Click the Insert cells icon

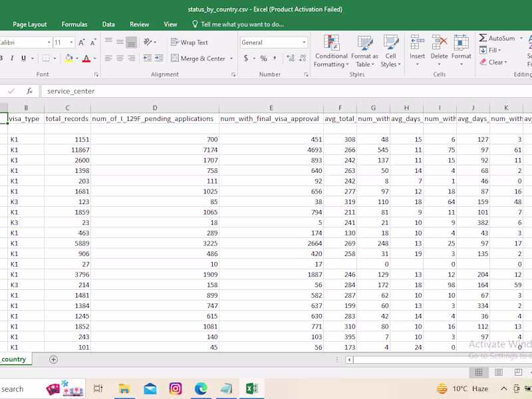pyautogui.click(x=417, y=44)
